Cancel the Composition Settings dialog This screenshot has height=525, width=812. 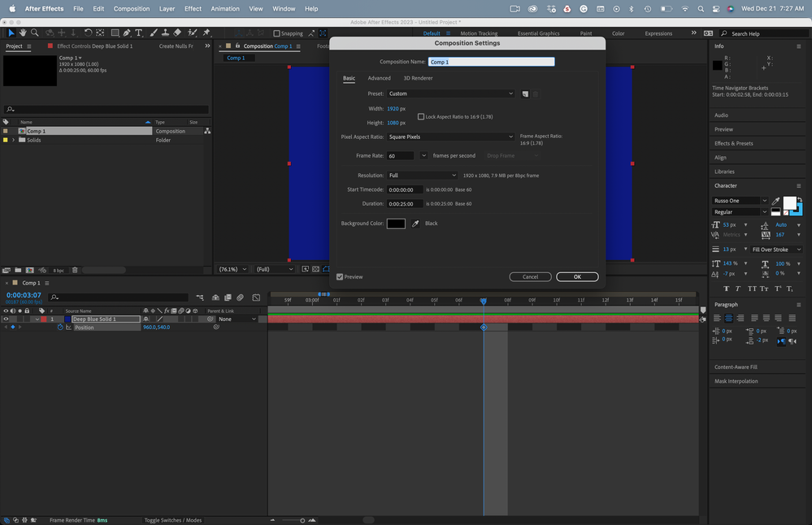click(x=530, y=276)
